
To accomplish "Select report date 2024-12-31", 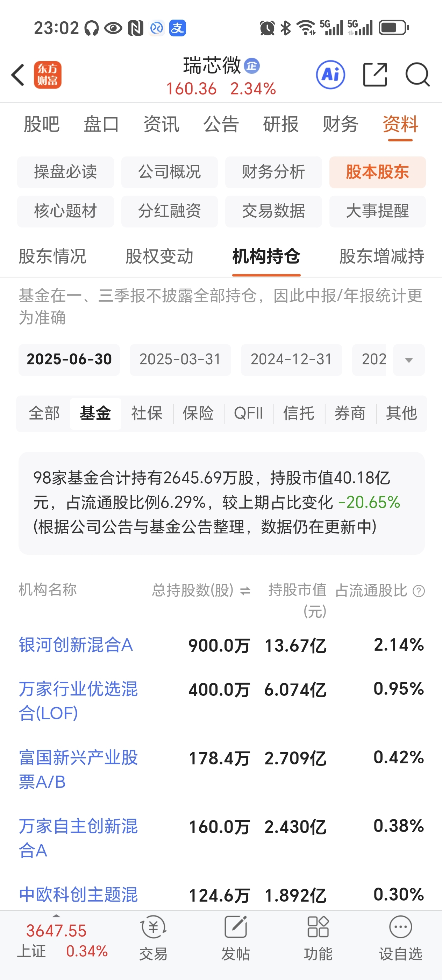I will [x=292, y=359].
